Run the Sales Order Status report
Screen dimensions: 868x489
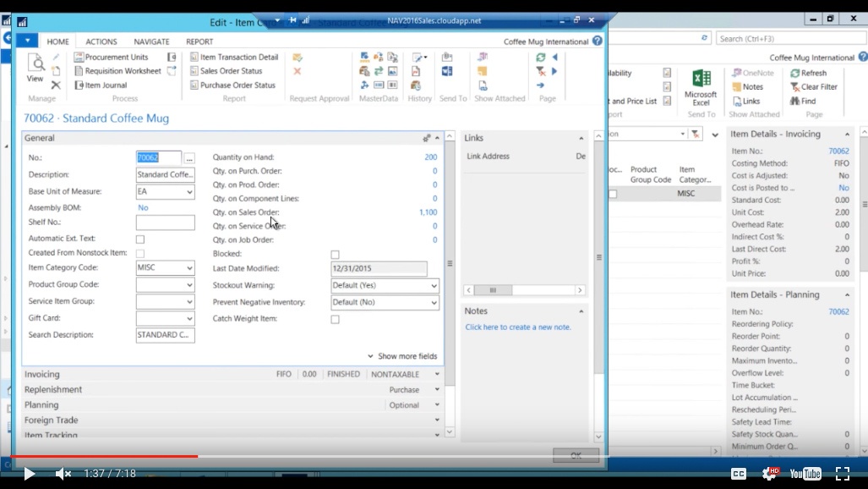[226, 71]
